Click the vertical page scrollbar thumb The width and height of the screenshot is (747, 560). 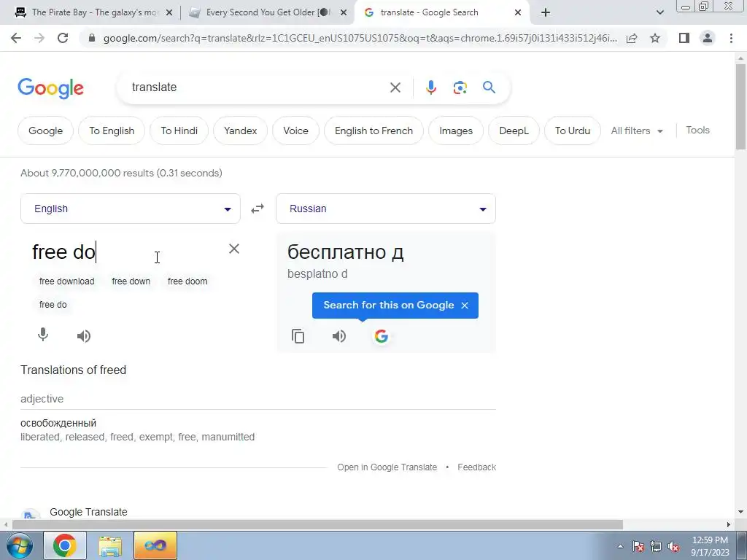point(740,107)
